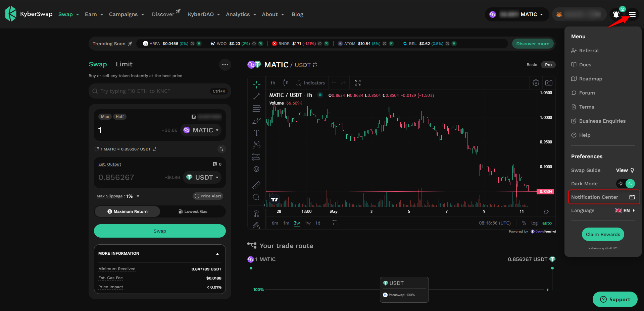Open the 1h chart interval dropdown
The width and height of the screenshot is (644, 311).
273,83
